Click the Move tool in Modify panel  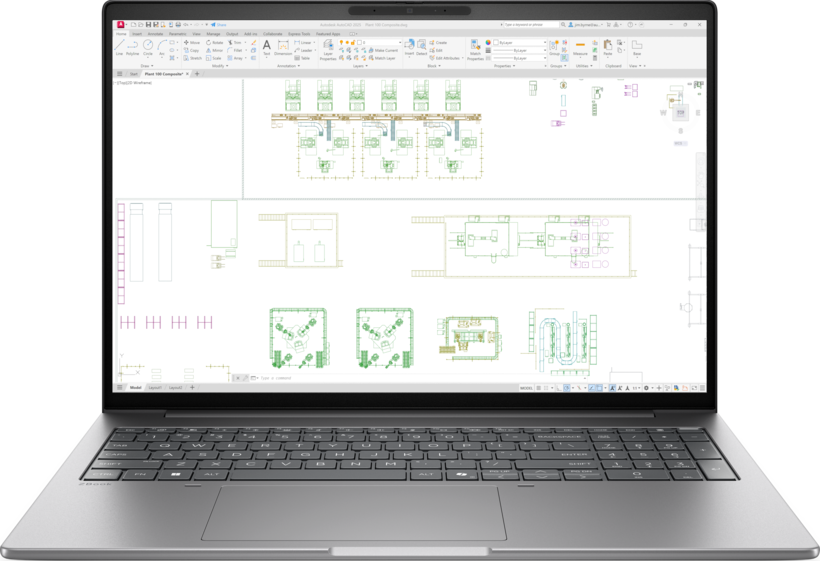(x=192, y=42)
